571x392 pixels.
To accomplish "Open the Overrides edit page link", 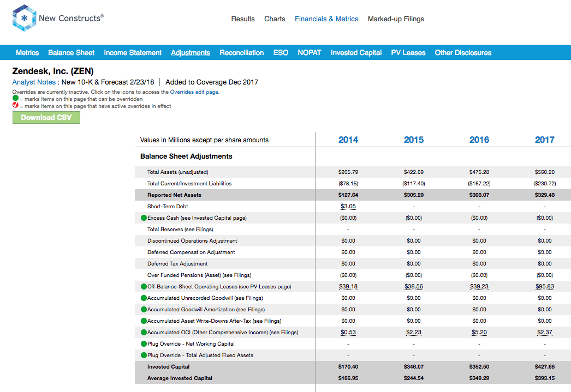I will click(x=194, y=92).
